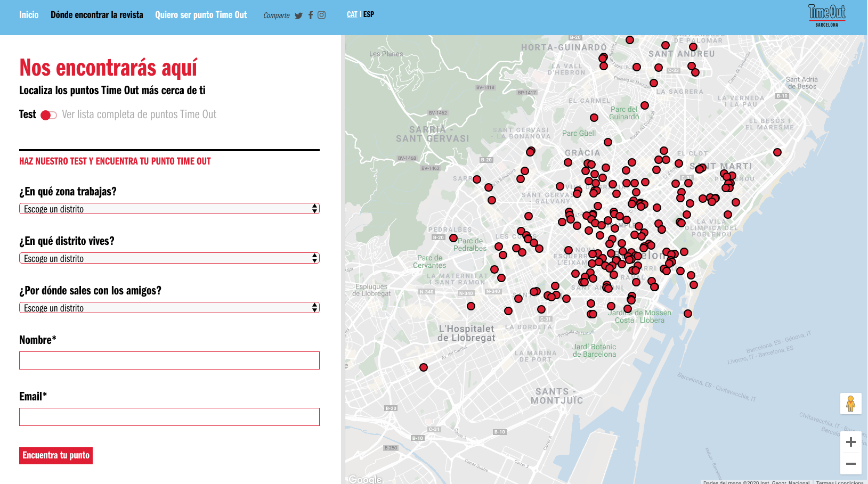Image resolution: width=868 pixels, height=484 pixels.
Task: Open 'Dónde encontrar la revista' menu item
Action: (97, 15)
